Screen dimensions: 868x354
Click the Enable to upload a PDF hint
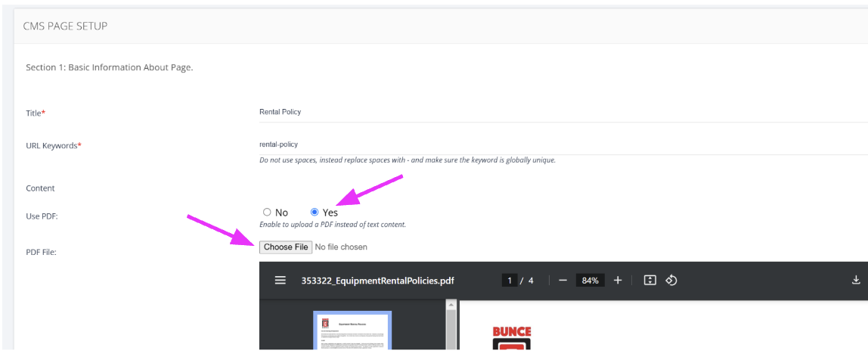coord(333,225)
